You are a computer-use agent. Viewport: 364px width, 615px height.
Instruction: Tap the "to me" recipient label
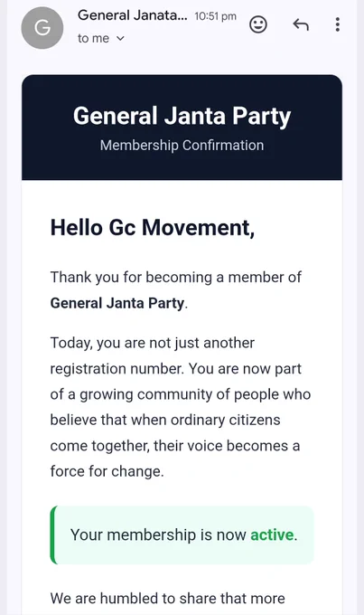point(93,38)
